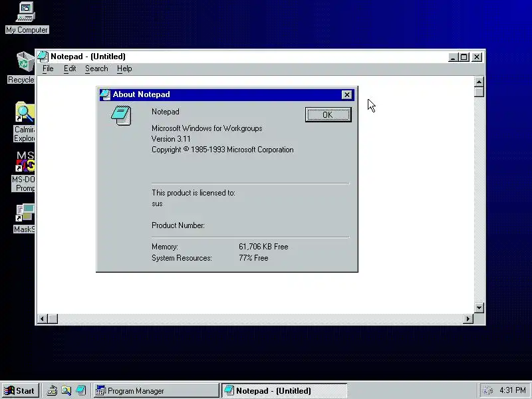This screenshot has height=399, width=532.
Task: Click the 4:31 PM clock
Action: [513, 390]
